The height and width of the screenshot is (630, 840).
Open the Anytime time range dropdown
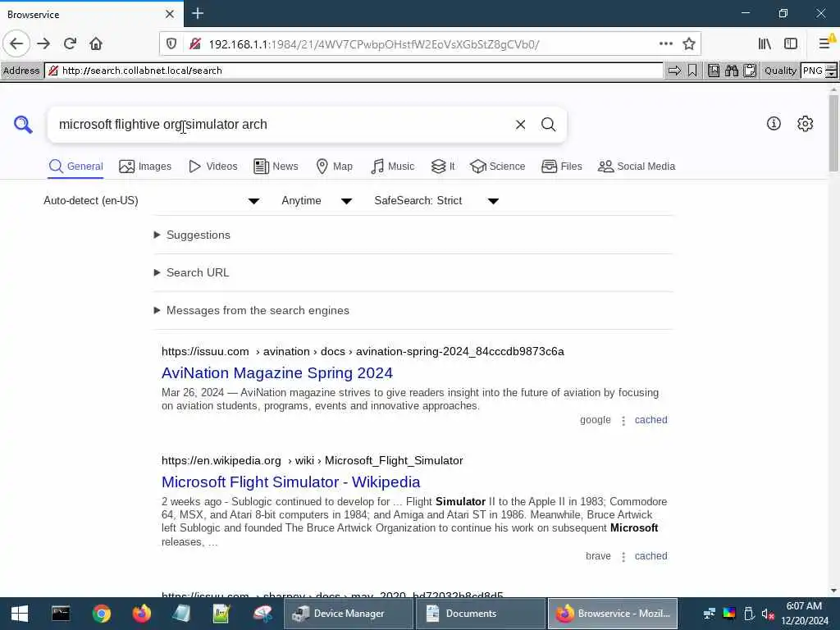[317, 201]
